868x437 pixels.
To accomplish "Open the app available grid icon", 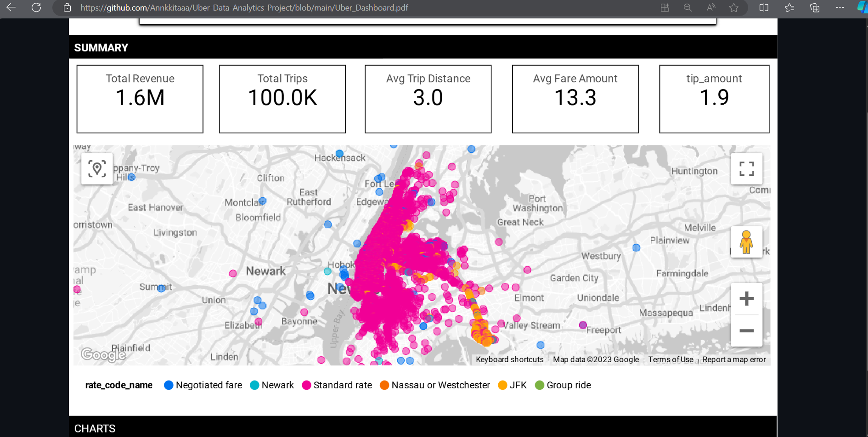I will 665,7.
